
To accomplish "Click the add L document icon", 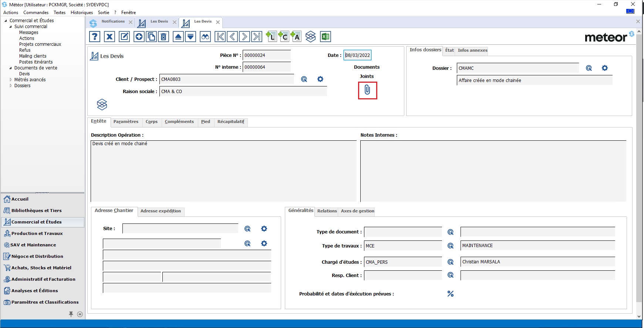I will click(x=272, y=37).
